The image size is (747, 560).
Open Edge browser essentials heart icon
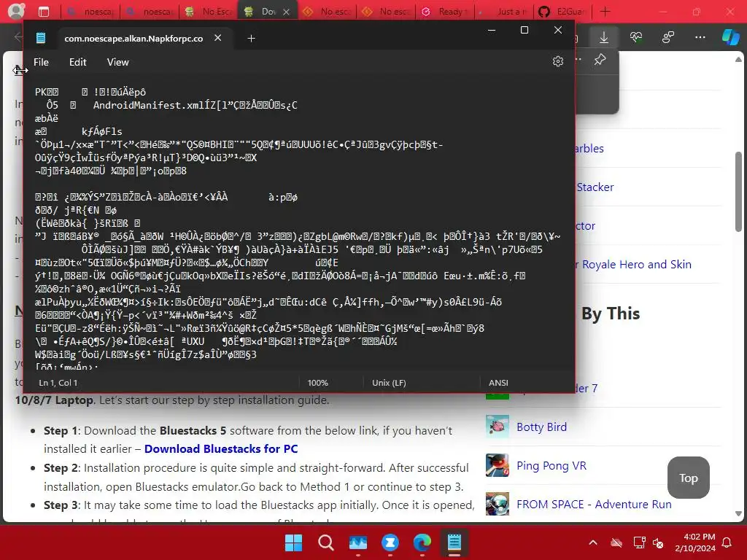(636, 37)
